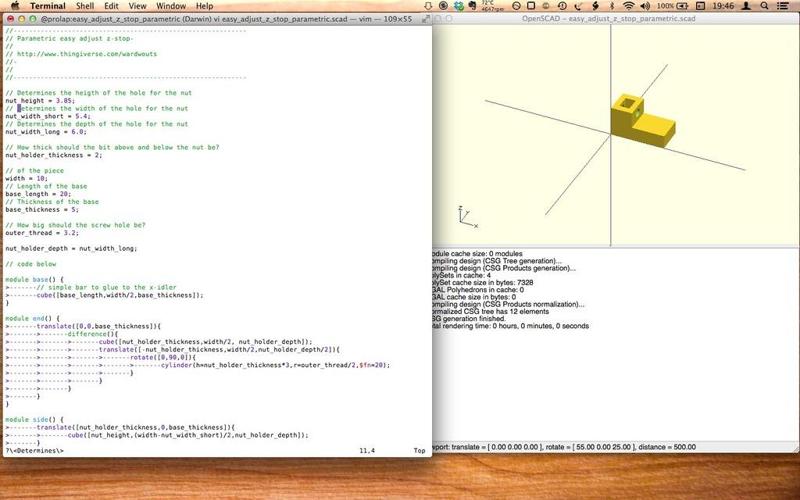This screenshot has height=500, width=800.
Task: Open Notification Center list icon
Action: tap(782, 6)
